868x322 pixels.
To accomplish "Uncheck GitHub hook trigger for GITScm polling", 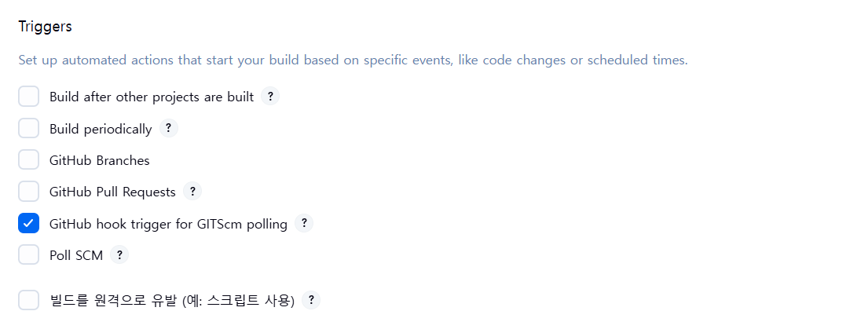I will (29, 223).
